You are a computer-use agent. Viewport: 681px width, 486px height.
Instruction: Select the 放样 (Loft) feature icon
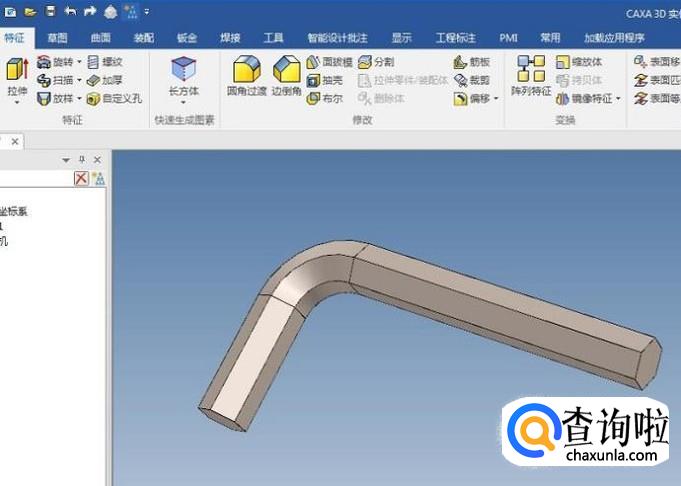click(44, 99)
